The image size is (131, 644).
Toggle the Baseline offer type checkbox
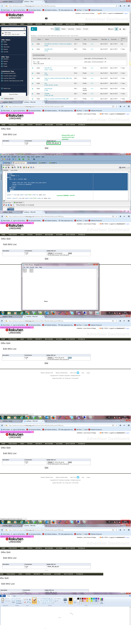pyautogui.click(x=2, y=59)
